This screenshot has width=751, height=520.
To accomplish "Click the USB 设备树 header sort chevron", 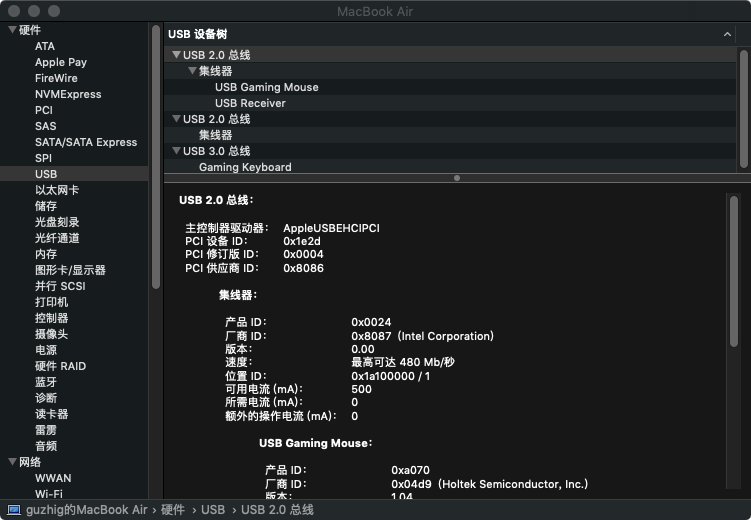I will [x=727, y=34].
